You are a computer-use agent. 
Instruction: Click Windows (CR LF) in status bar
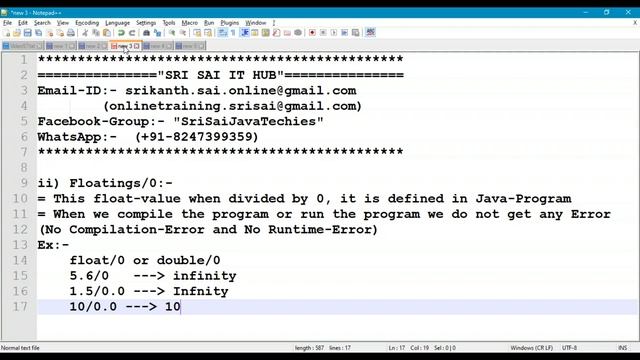click(531, 348)
